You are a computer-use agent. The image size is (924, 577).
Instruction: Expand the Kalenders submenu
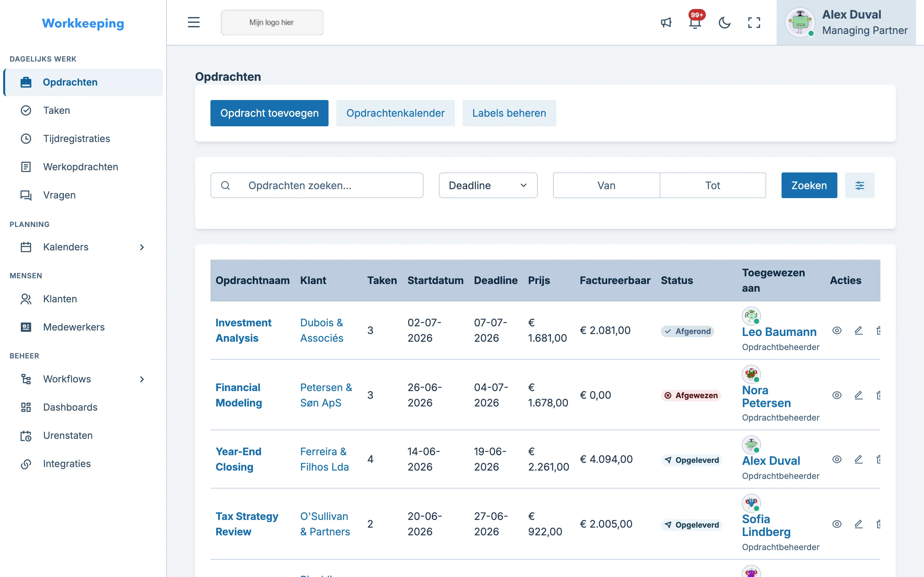(x=142, y=247)
